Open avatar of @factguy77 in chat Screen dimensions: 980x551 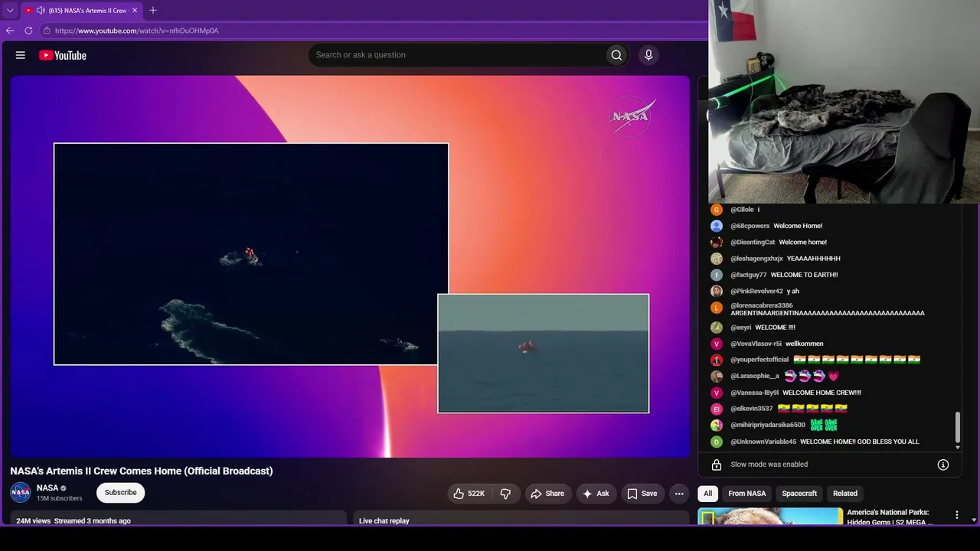point(717,275)
